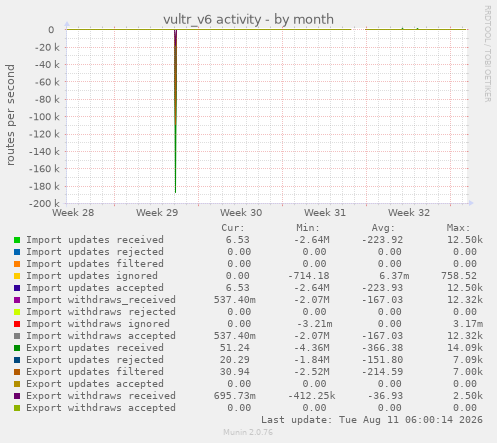The image size is (497, 443).
Task: Click the Export updates rejected navy swatch
Action: 17,360
